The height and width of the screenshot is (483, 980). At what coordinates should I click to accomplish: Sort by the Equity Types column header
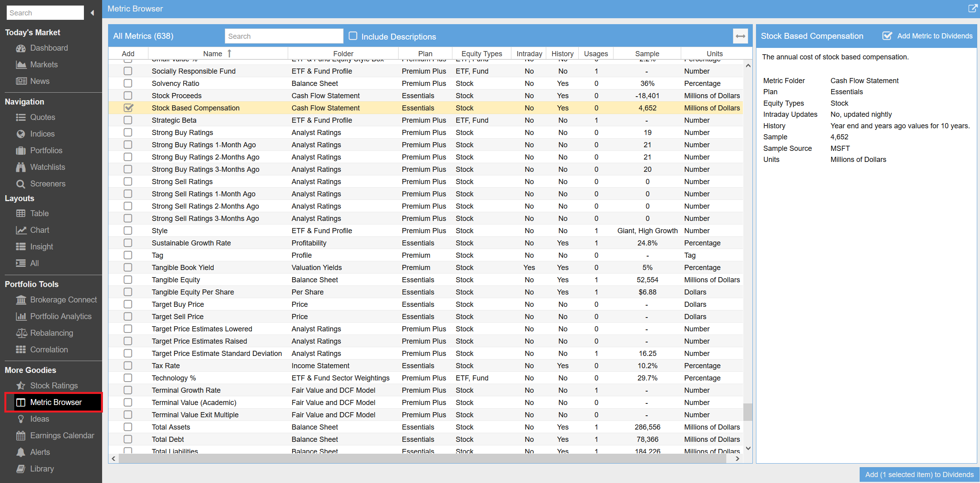tap(482, 53)
